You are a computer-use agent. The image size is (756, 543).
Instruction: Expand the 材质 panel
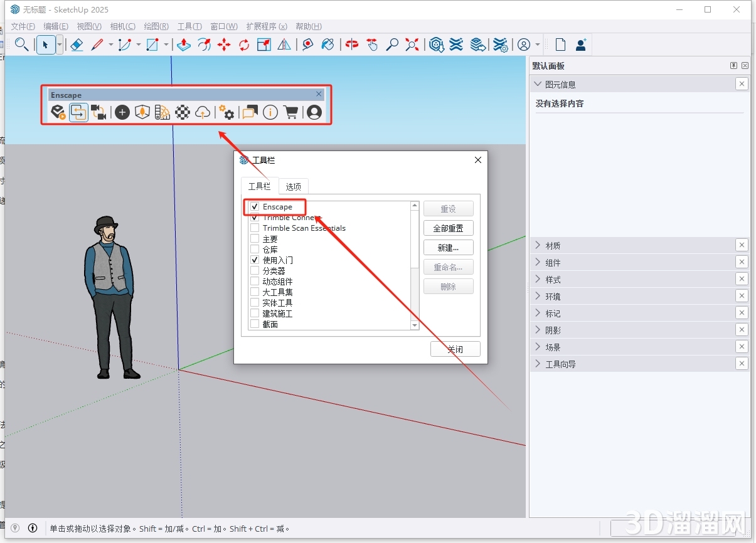(x=538, y=245)
